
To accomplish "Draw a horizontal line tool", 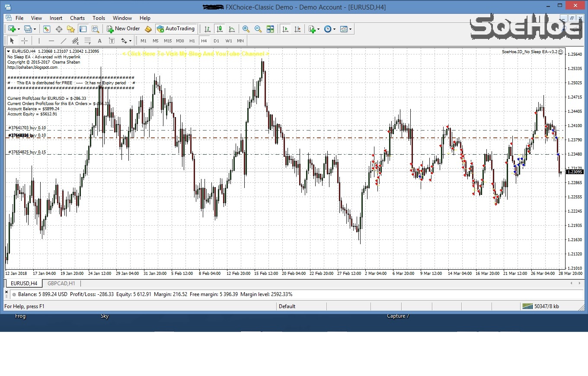I will tap(51, 41).
